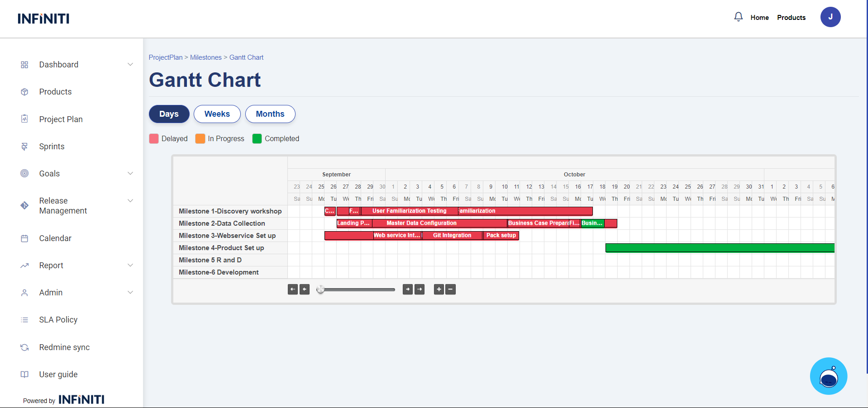The image size is (868, 408).
Task: Open the user profile avatar J
Action: [x=830, y=17]
